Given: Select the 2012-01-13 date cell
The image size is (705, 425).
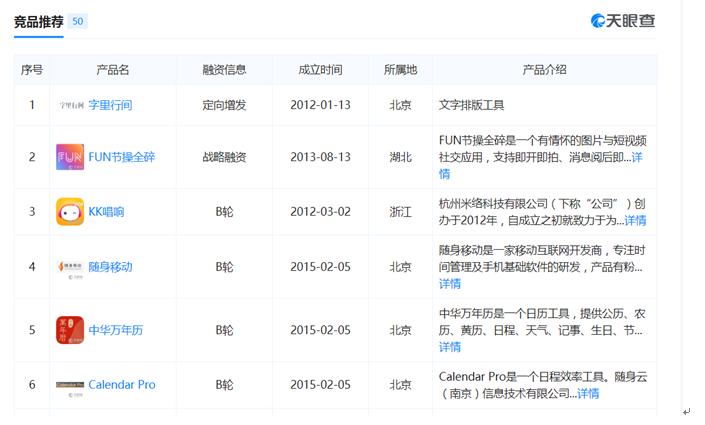Looking at the screenshot, I should click(x=320, y=105).
